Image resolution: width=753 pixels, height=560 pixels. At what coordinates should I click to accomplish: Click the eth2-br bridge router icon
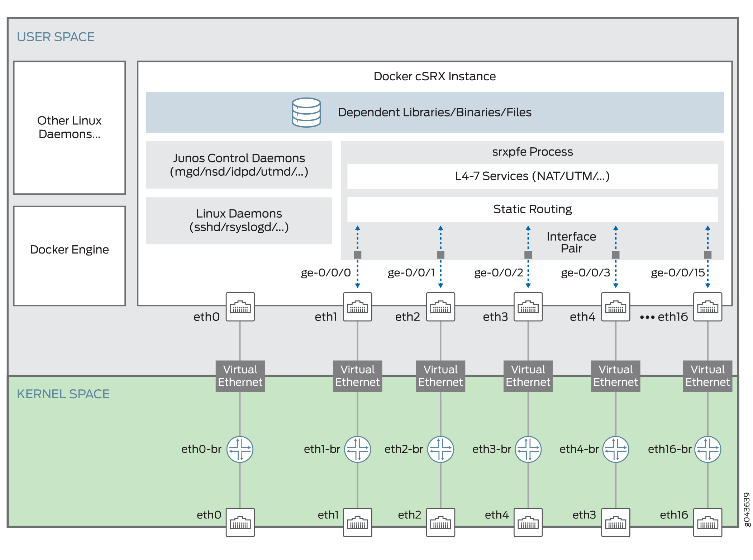point(440,449)
